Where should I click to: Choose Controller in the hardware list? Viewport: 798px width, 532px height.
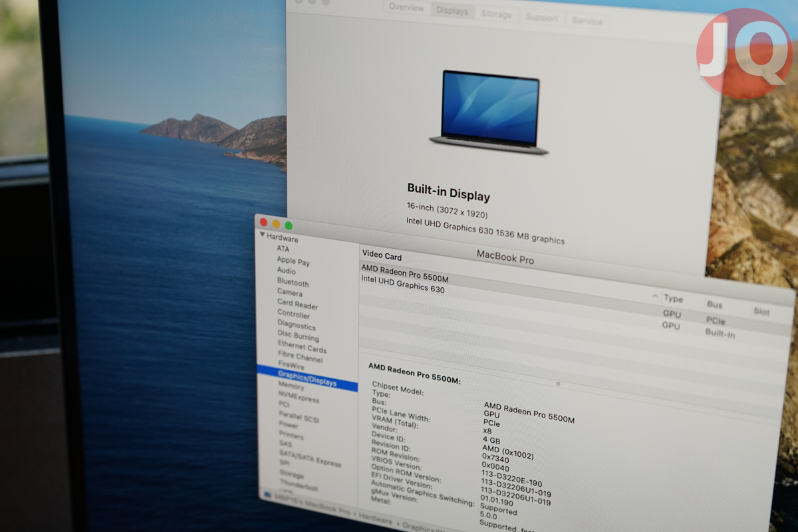coord(294,315)
